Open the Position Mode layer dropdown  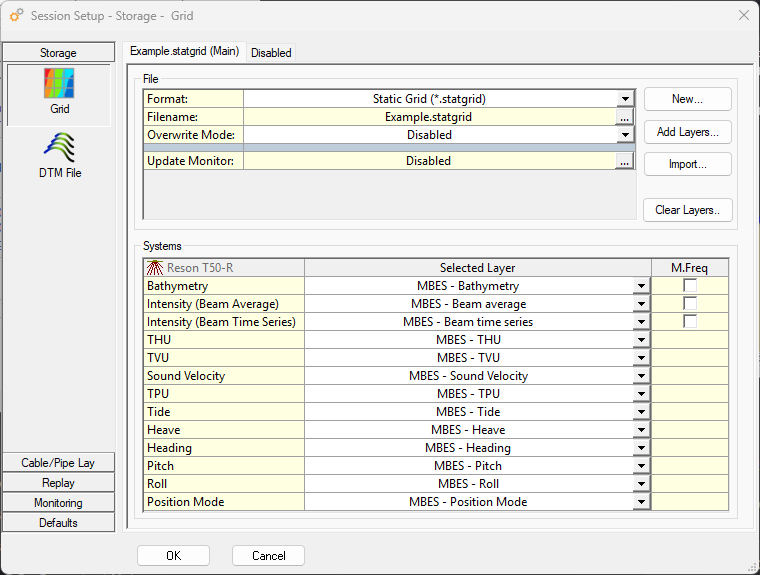pos(642,502)
